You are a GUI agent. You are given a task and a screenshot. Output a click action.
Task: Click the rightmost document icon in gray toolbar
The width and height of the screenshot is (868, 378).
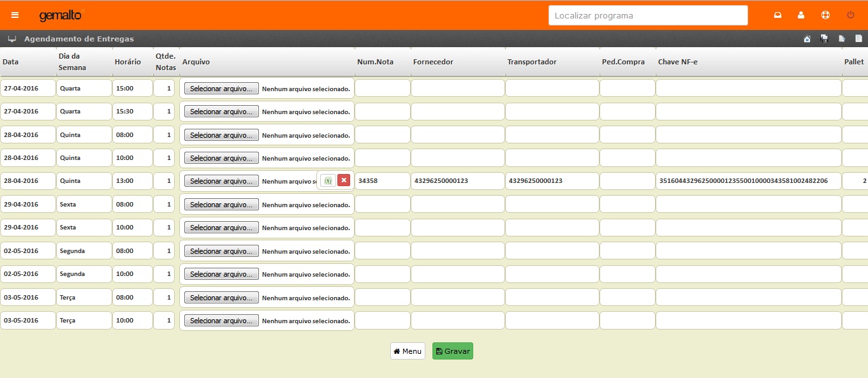point(858,39)
